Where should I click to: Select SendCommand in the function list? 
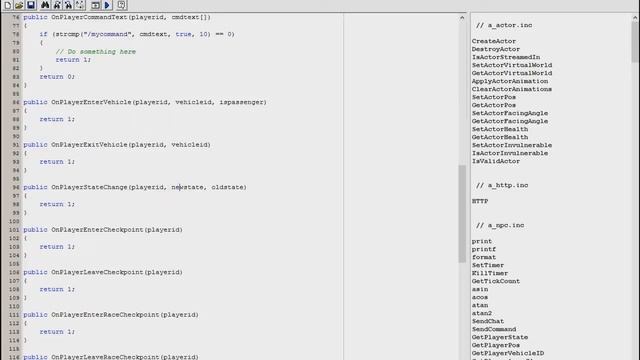tap(494, 329)
